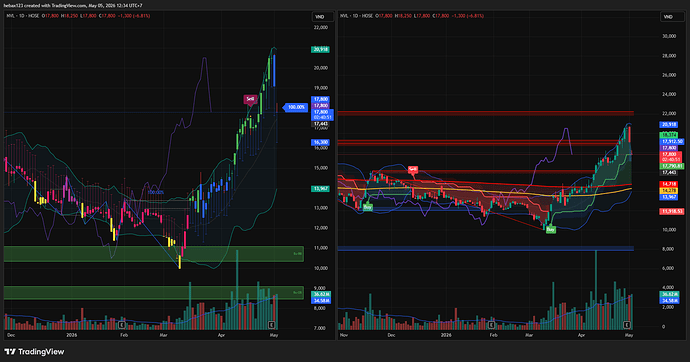690x362 pixels.
Task: Click 24,000 on right chart price scale
Action: click(x=669, y=95)
